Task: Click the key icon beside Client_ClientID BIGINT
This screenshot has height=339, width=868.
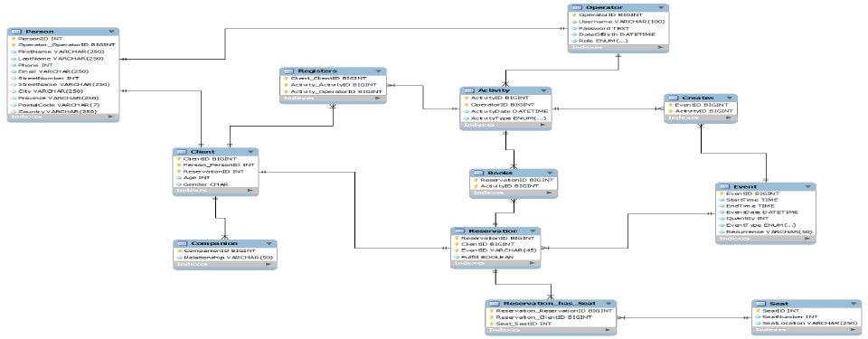Action: 287,79
